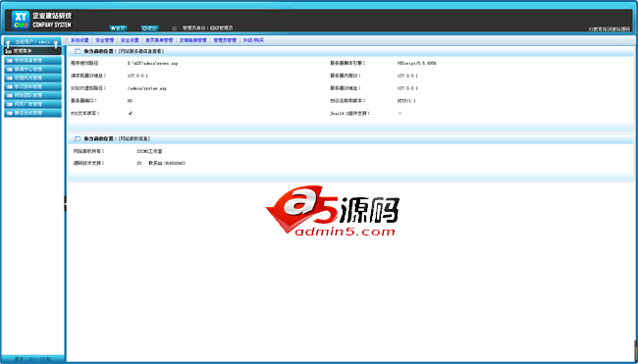Viewport: 638px width, 364px height.
Task: Click the vertical scrollbar at bottom right
Action: 636,350
